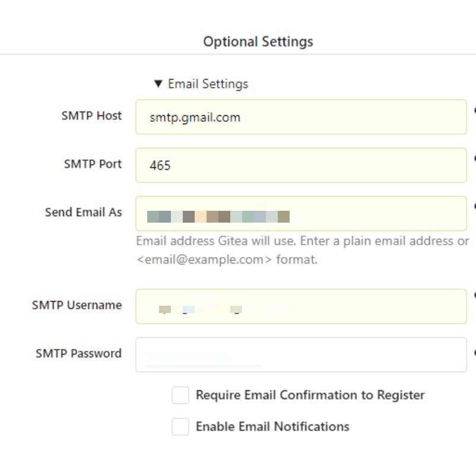Click the icon right of SMTP Port field

[474, 159]
